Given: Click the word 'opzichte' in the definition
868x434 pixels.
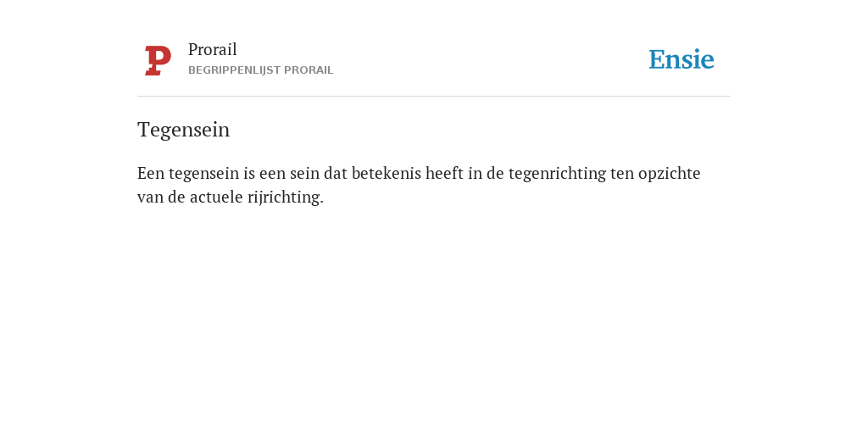Looking at the screenshot, I should pos(670,174).
